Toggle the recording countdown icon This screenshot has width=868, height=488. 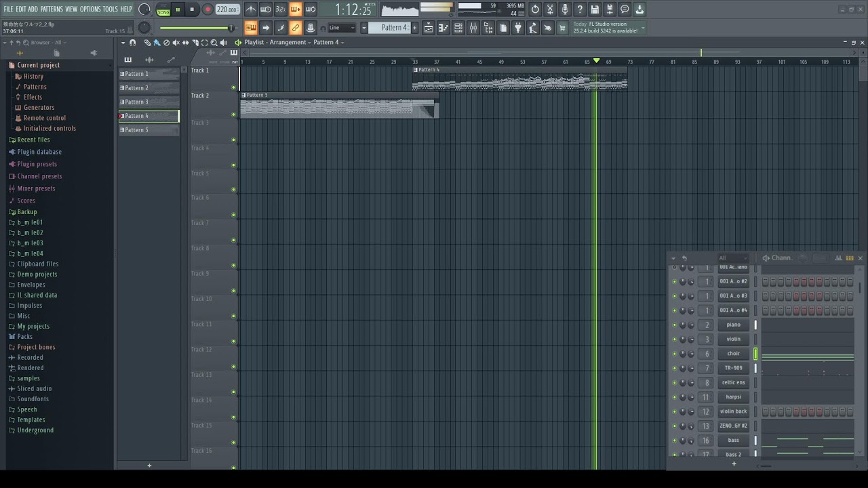280,9
